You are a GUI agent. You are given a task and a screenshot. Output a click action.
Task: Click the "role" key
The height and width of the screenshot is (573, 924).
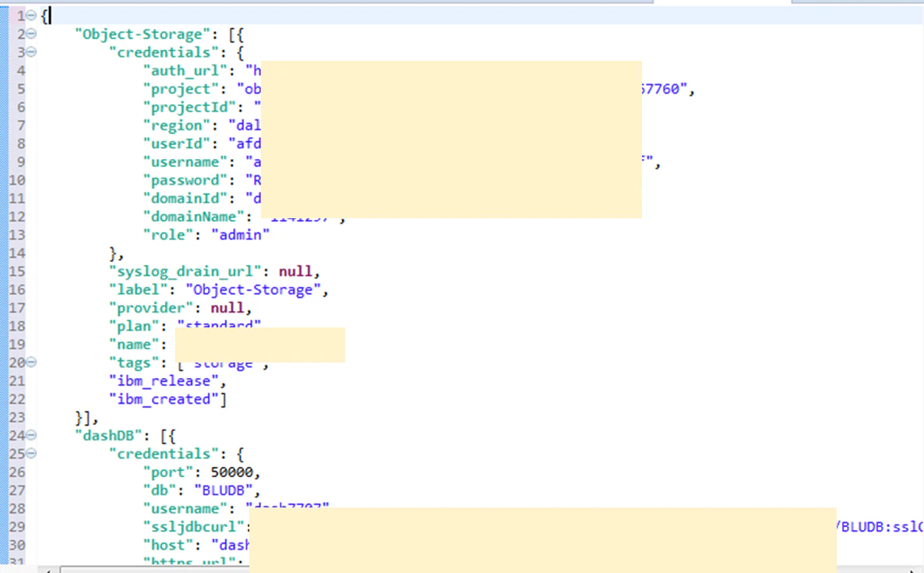[168, 235]
